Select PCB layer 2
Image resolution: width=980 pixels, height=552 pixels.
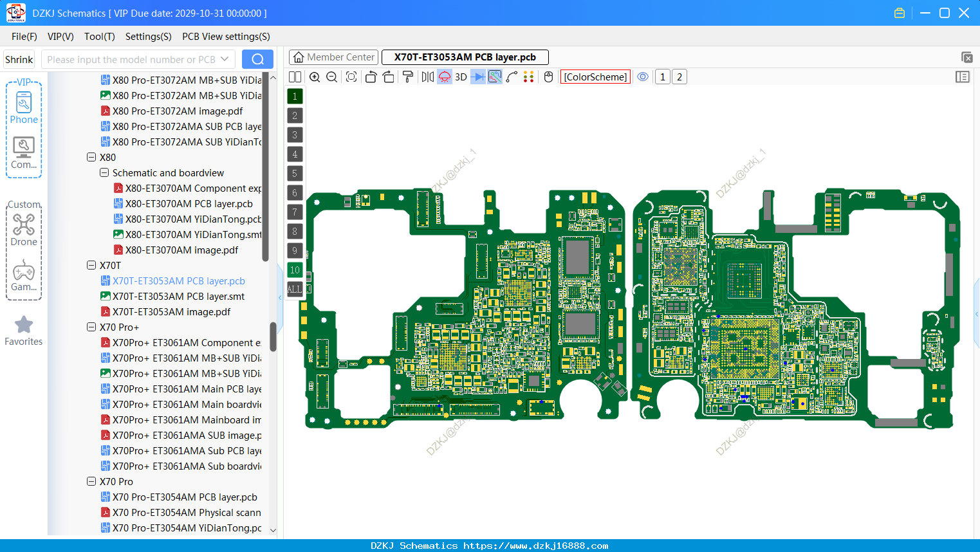point(295,116)
